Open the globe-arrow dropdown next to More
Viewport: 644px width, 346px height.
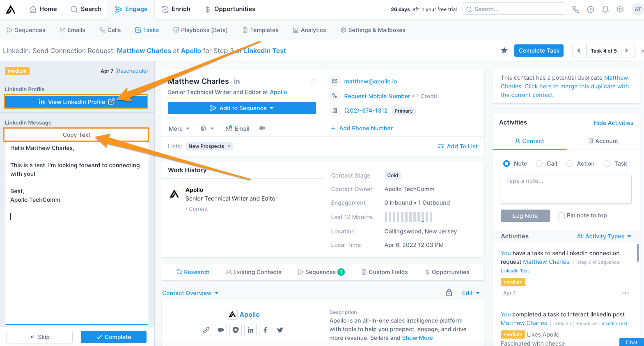(x=207, y=129)
